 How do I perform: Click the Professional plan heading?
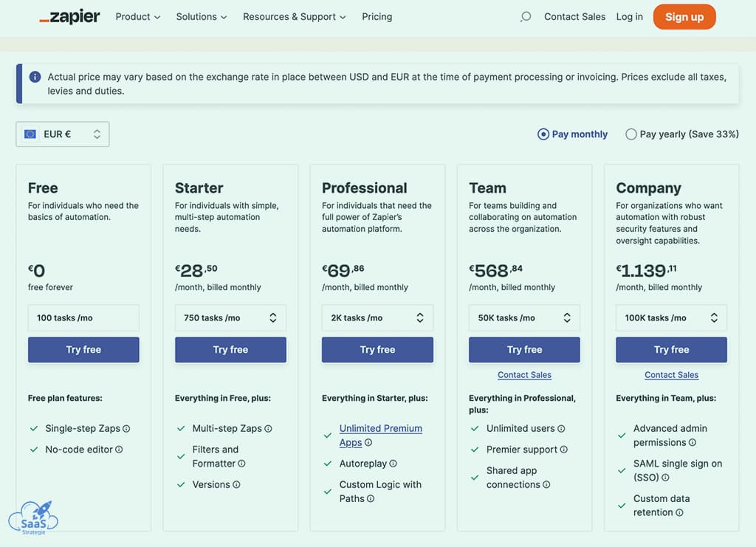[365, 188]
